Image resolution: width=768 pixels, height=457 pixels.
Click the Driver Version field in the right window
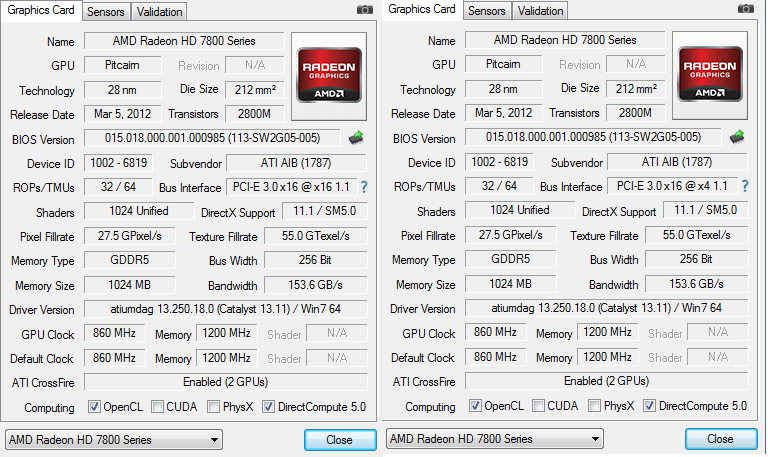(x=606, y=308)
